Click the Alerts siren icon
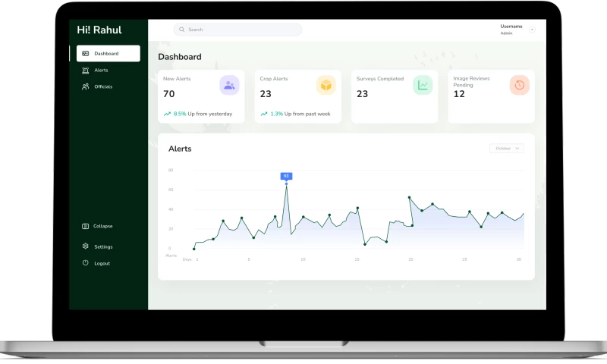This screenshot has width=607, height=364. [86, 70]
